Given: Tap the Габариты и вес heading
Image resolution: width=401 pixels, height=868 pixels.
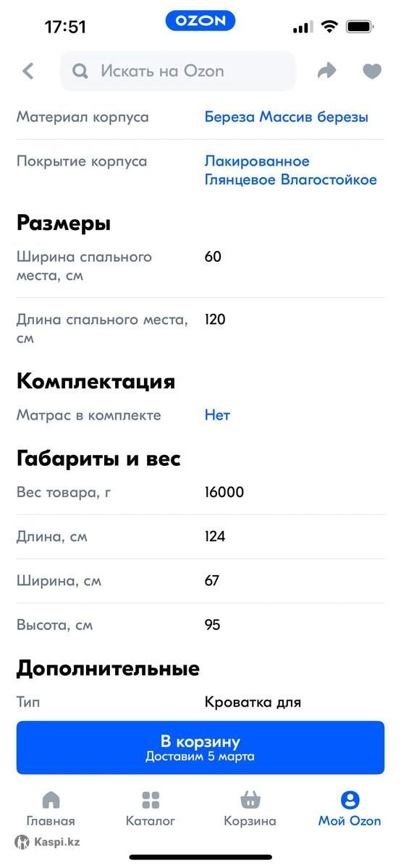Looking at the screenshot, I should coord(98,459).
